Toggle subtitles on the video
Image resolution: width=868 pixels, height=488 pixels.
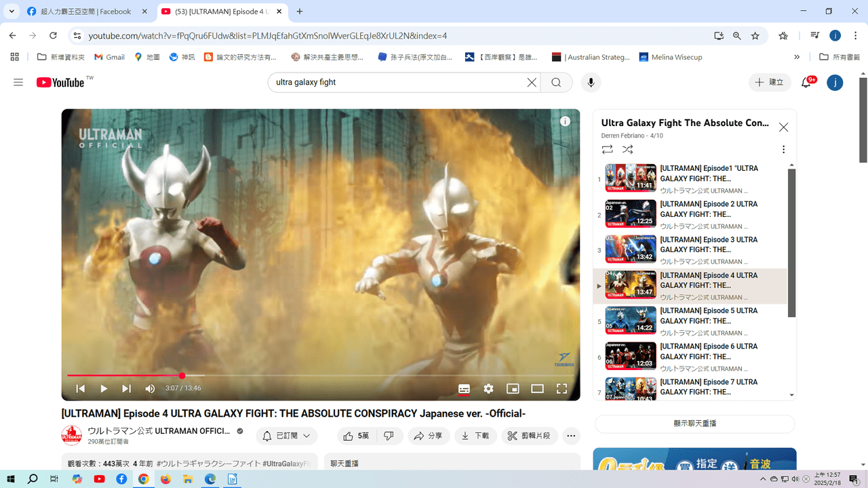coord(464,388)
